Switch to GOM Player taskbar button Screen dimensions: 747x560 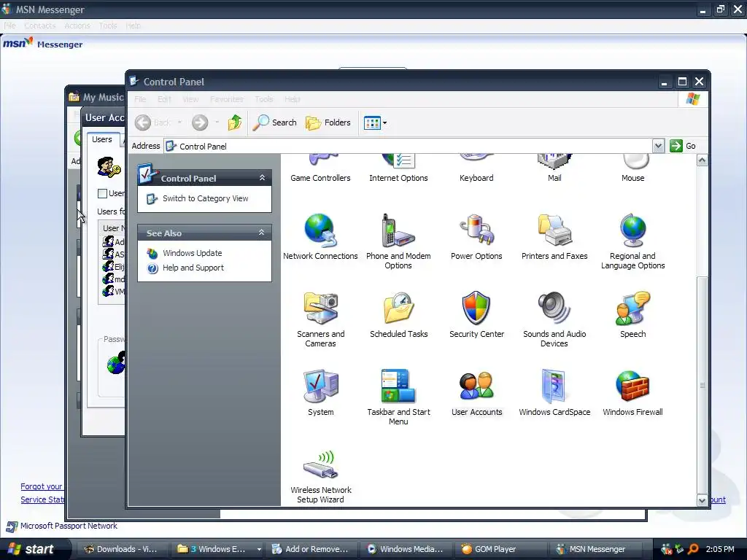500,549
